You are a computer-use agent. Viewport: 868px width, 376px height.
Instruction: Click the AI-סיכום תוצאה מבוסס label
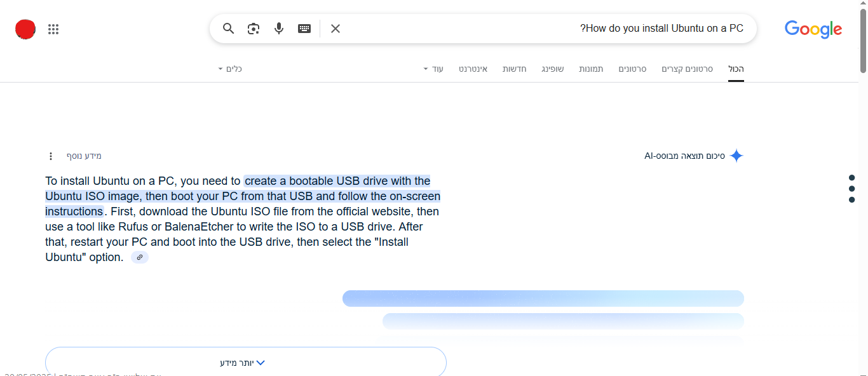(684, 156)
